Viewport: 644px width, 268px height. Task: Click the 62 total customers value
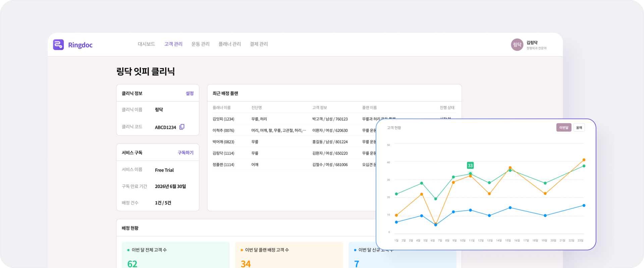tap(132, 264)
